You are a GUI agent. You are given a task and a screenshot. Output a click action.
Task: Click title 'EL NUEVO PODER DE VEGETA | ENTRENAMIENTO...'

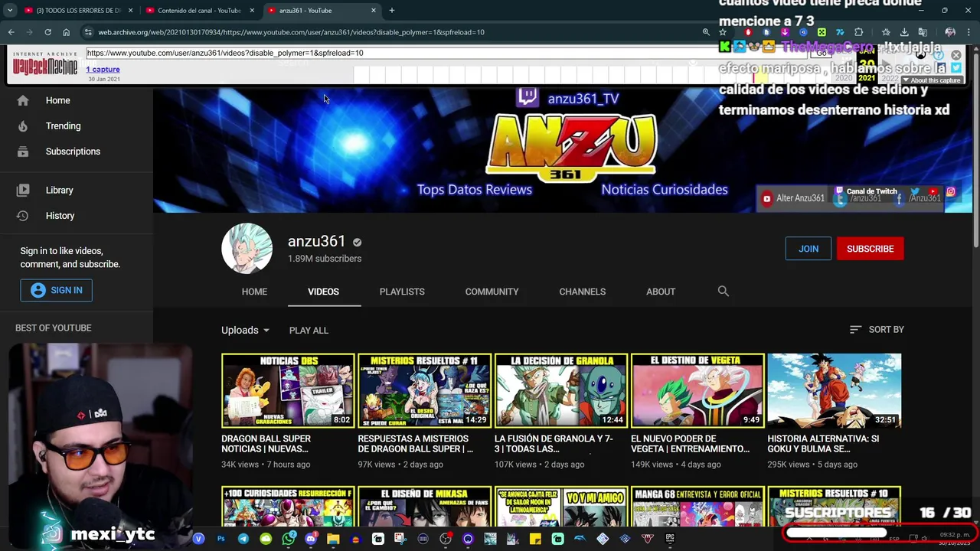pos(690,444)
